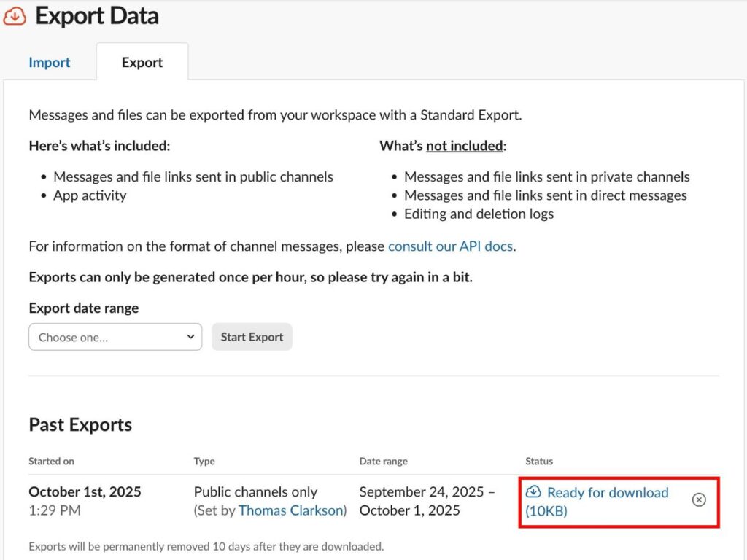The width and height of the screenshot is (747, 560).
Task: Click the underlined 'not included' heading text
Action: (x=465, y=146)
